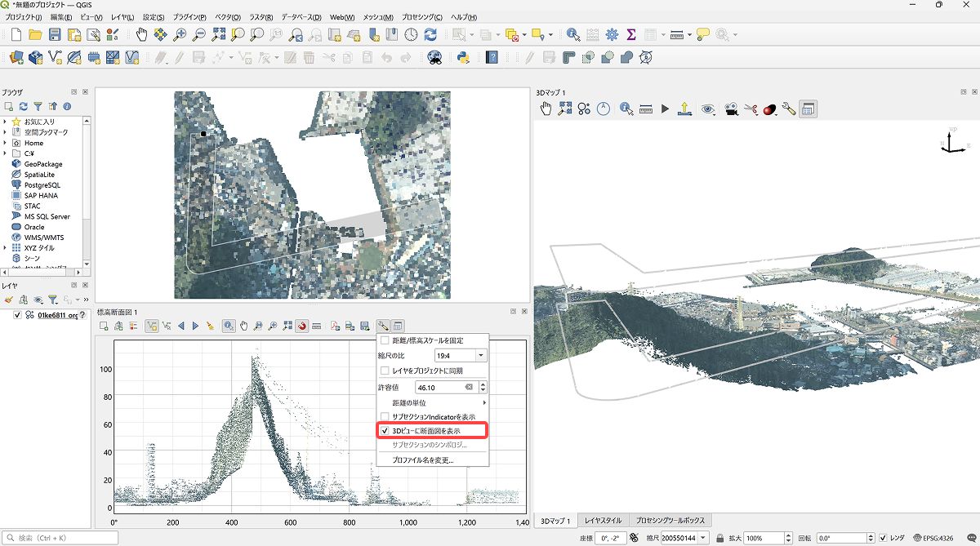Image resolution: width=980 pixels, height=546 pixels.
Task: Open the Python console icon
Action: tap(462, 57)
